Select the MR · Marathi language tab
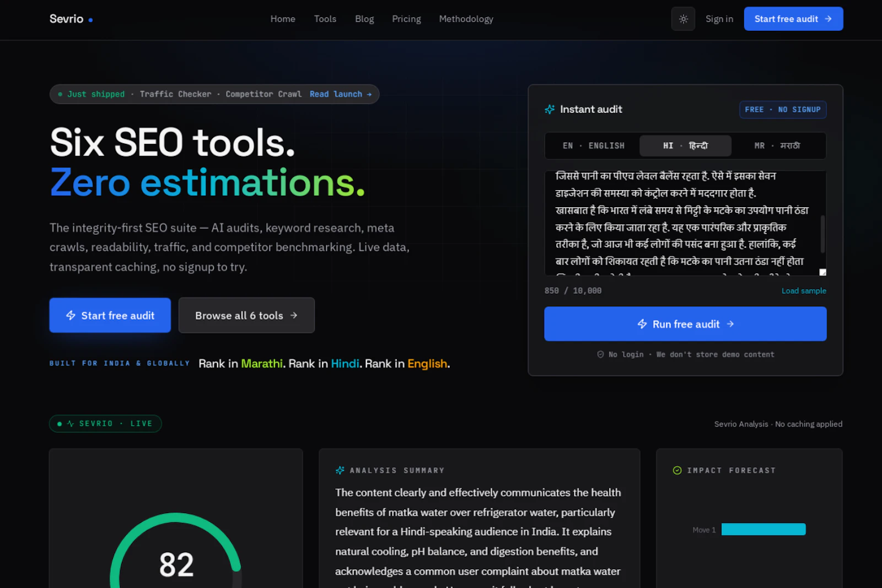The height and width of the screenshot is (588, 882). click(x=777, y=145)
